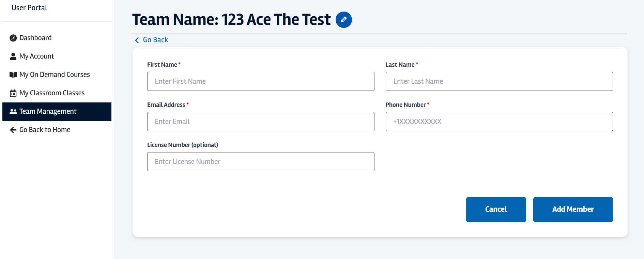Click the My Account person icon
This screenshot has width=644, height=259.
[x=13, y=56]
